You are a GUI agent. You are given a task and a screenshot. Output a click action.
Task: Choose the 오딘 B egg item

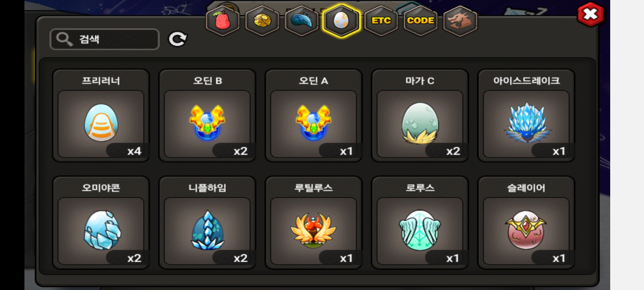207,115
